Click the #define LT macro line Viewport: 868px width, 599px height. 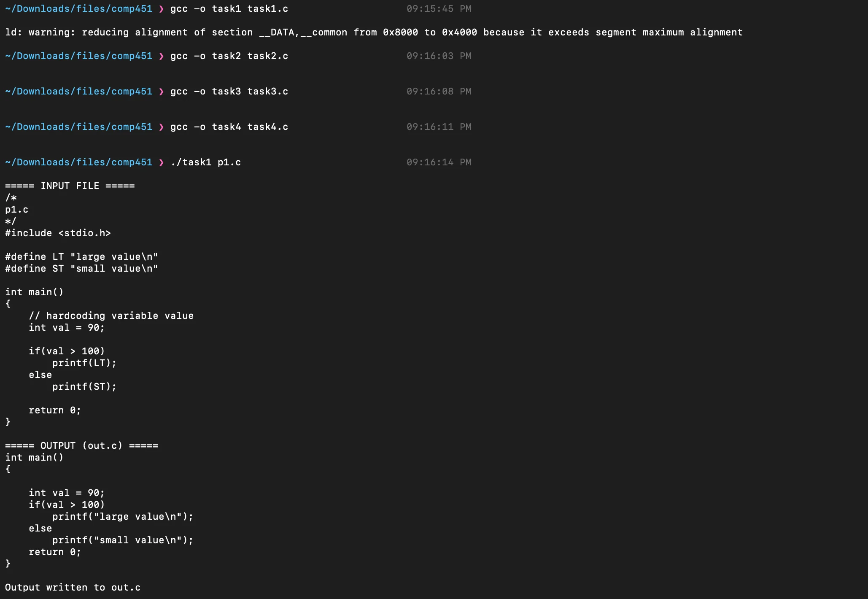(x=81, y=257)
